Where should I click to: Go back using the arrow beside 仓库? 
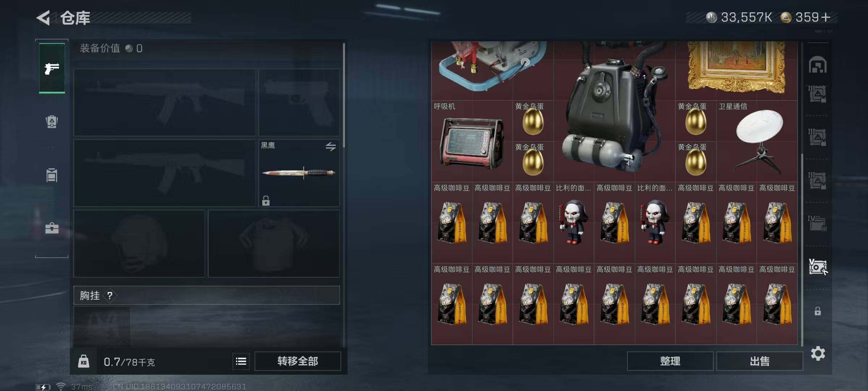(x=43, y=18)
